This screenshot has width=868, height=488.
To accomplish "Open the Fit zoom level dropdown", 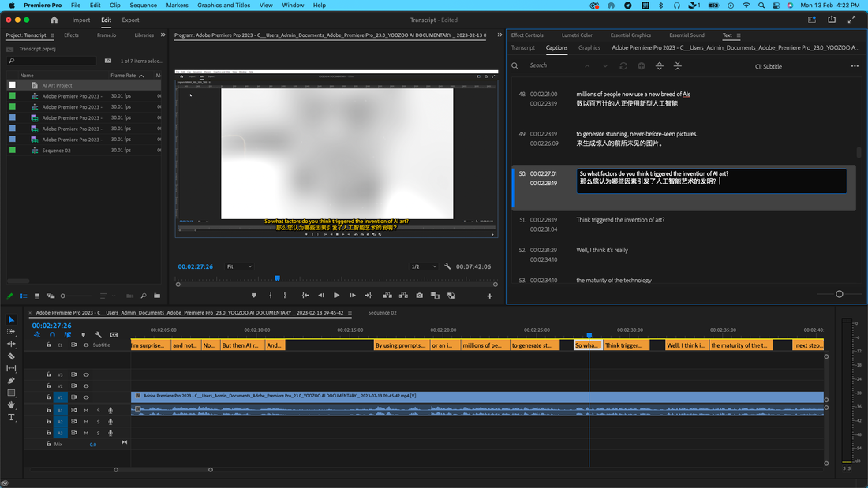I will tap(239, 266).
